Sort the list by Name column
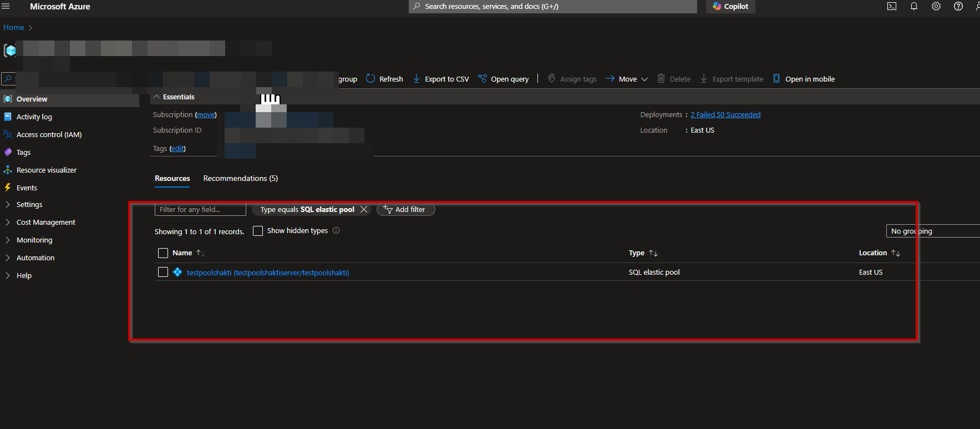This screenshot has height=429, width=980. (189, 253)
